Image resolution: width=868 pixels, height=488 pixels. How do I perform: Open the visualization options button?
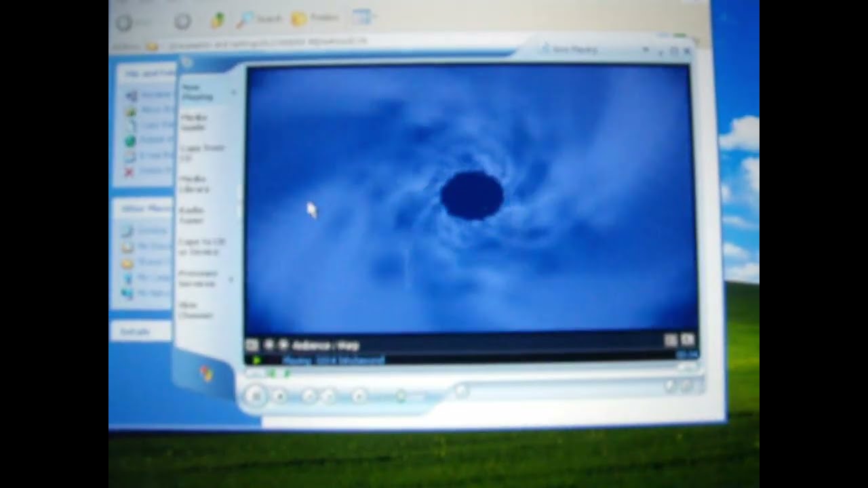pyautogui.click(x=252, y=345)
